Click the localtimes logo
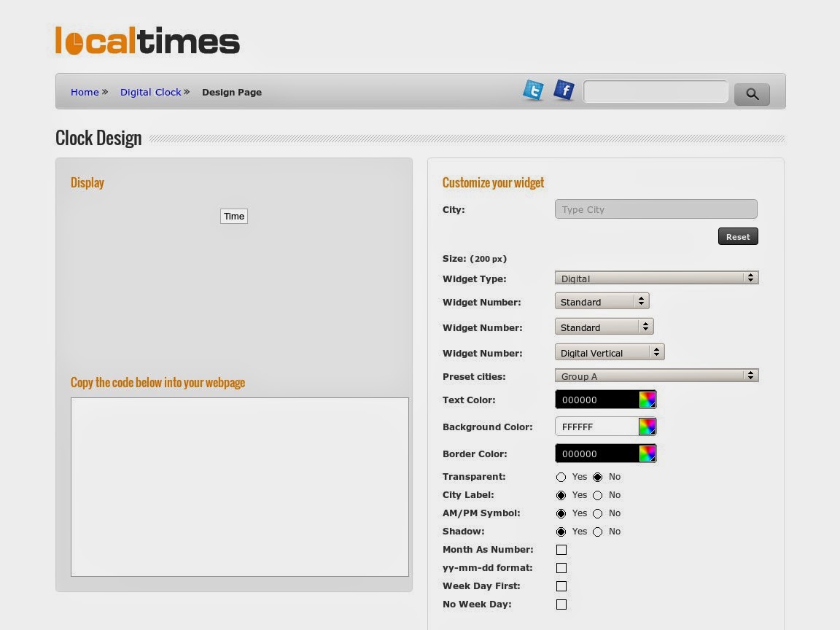 pos(147,41)
